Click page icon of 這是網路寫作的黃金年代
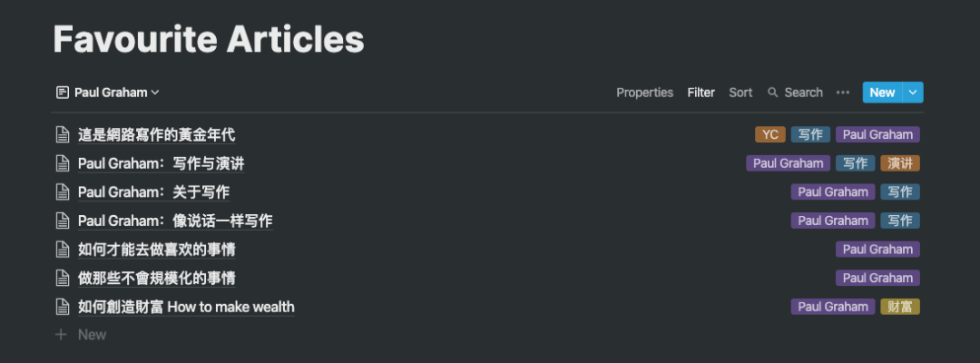The width and height of the screenshot is (980, 363). tap(62, 134)
